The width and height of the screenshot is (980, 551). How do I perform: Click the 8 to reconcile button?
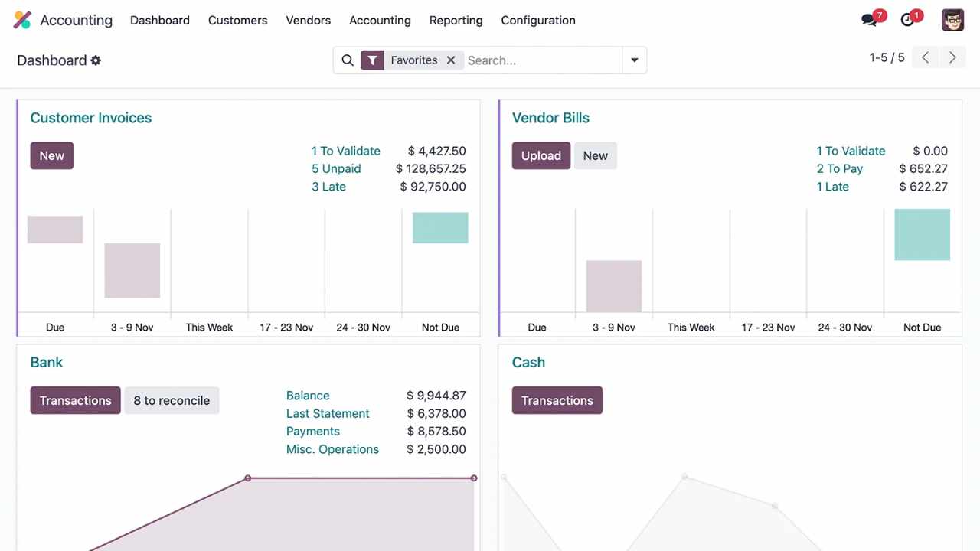point(171,400)
